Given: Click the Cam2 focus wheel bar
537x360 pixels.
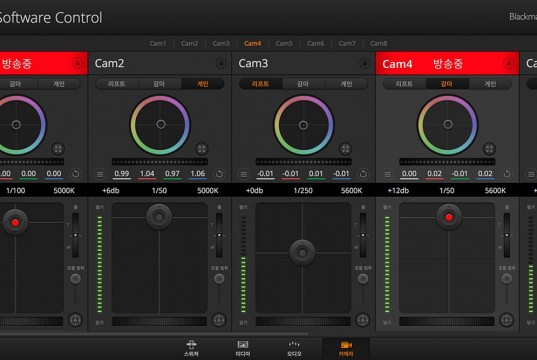Looking at the screenshot, I should (x=159, y=321).
